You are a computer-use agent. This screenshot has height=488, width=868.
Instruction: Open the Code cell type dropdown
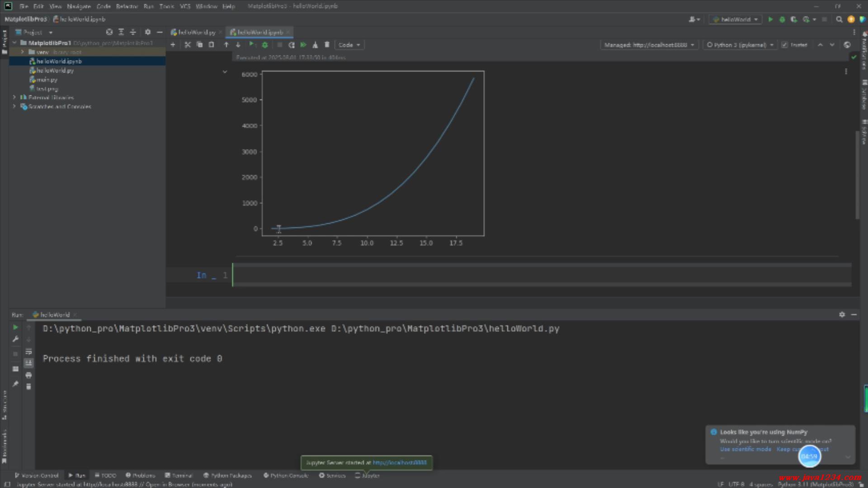(x=349, y=45)
